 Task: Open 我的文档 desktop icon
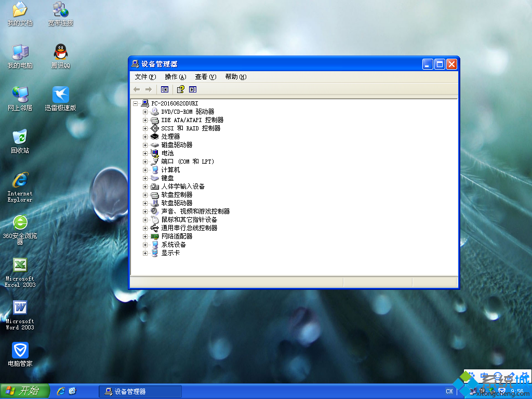click(20, 14)
